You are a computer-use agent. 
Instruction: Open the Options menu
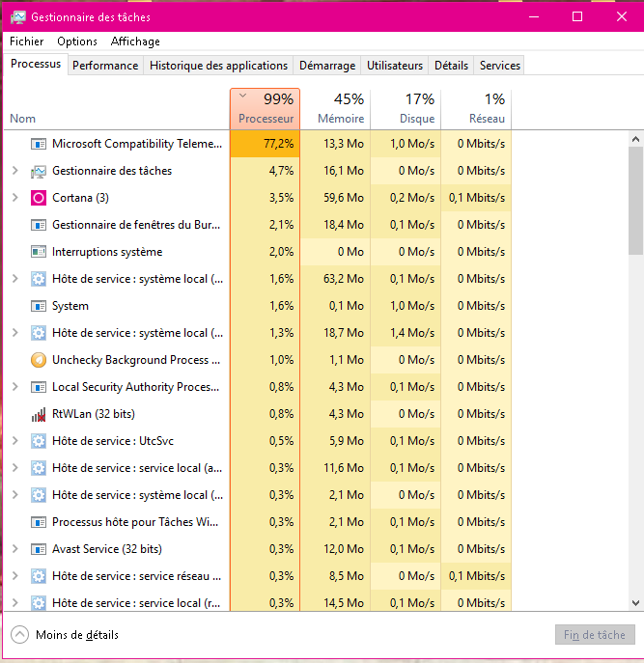pos(77,41)
